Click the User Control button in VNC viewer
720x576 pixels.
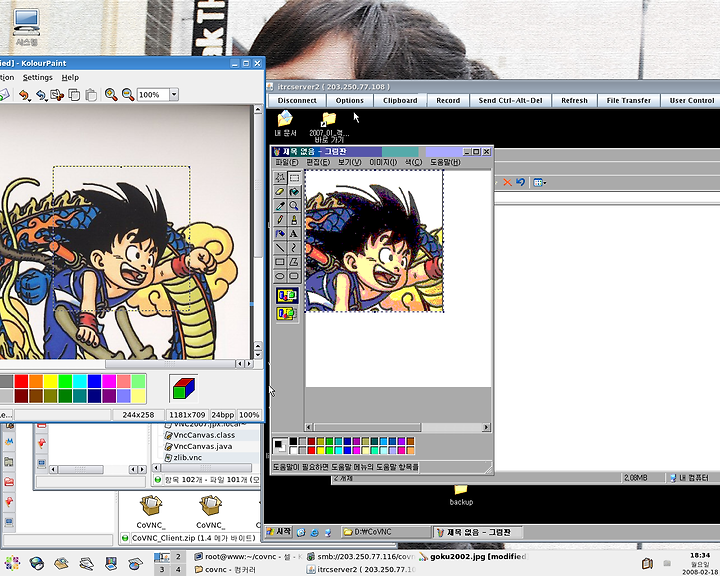(692, 100)
